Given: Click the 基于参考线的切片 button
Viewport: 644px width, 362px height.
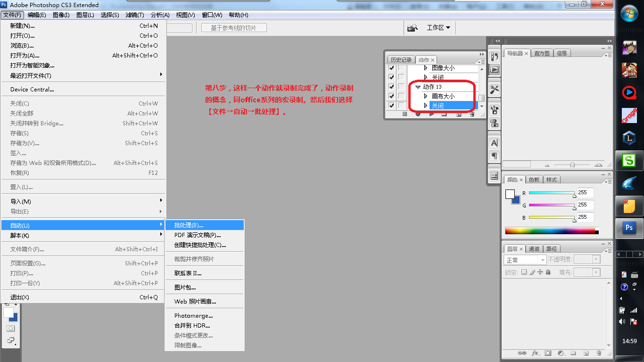Looking at the screenshot, I should click(x=234, y=28).
